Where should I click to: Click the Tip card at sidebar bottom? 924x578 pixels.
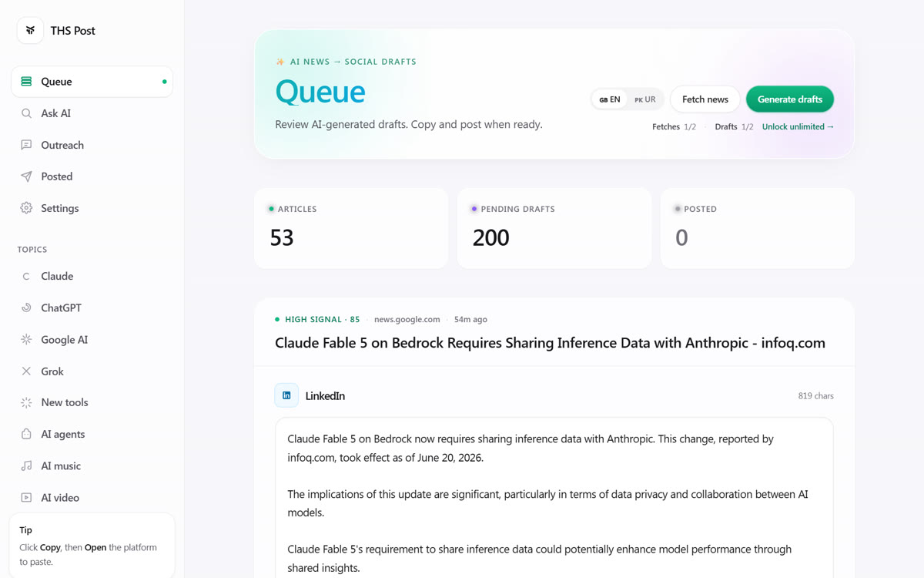[x=92, y=545]
